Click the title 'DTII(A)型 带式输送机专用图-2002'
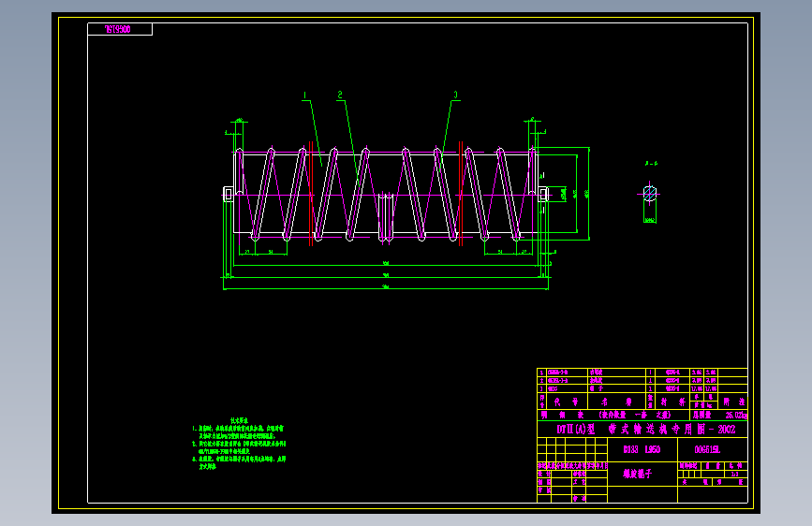This screenshot has height=526, width=812. tap(646, 430)
